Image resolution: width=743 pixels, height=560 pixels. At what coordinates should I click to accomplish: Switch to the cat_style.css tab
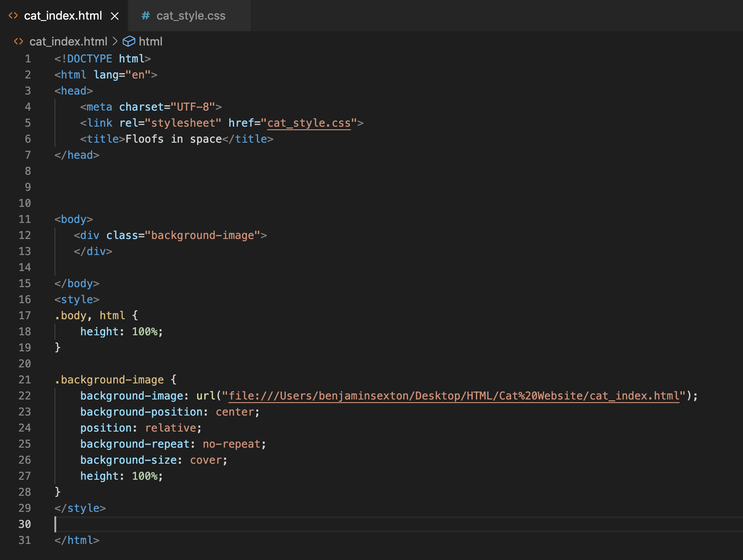pos(191,16)
